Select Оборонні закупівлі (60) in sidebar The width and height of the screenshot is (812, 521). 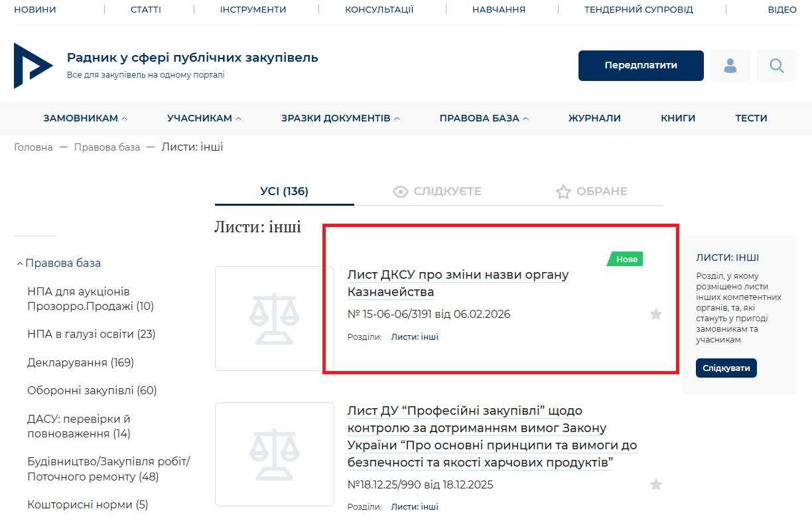click(x=92, y=390)
